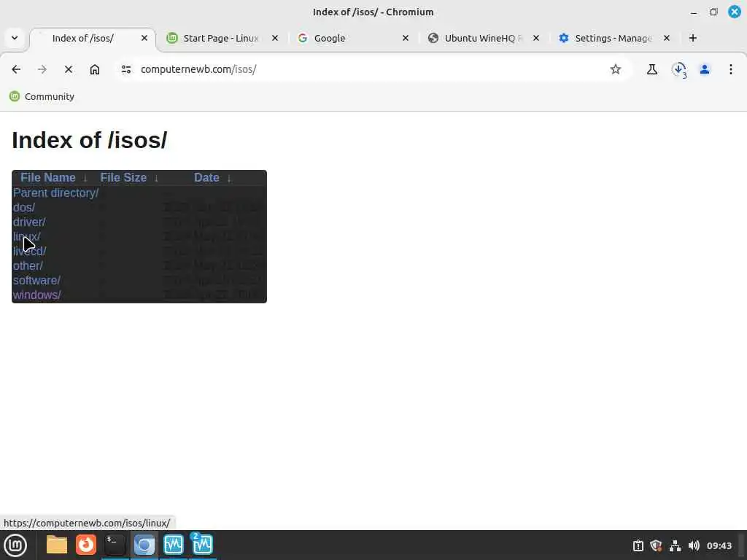The image size is (747, 560).
Task: Open the dos/ folder link
Action: (x=24, y=208)
